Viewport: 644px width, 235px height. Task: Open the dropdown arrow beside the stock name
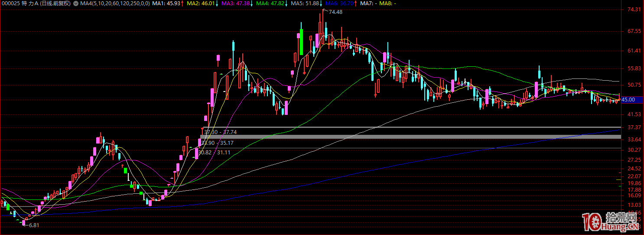[76, 3]
